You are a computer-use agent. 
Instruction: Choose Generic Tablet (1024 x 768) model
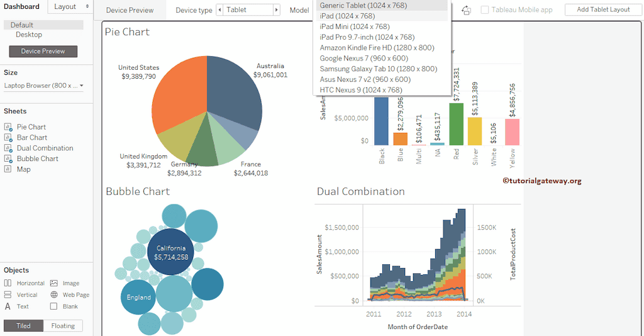[380, 5]
